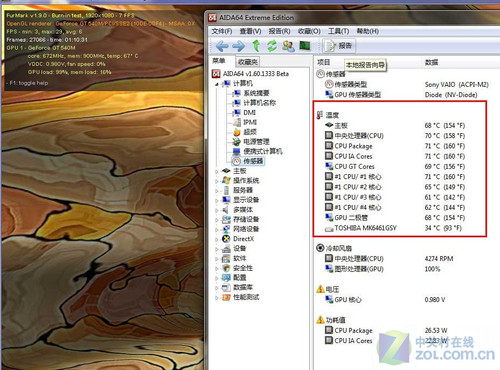Select #1 CPU/ #1 核心 row
This screenshot has height=370, width=500.
(395, 177)
